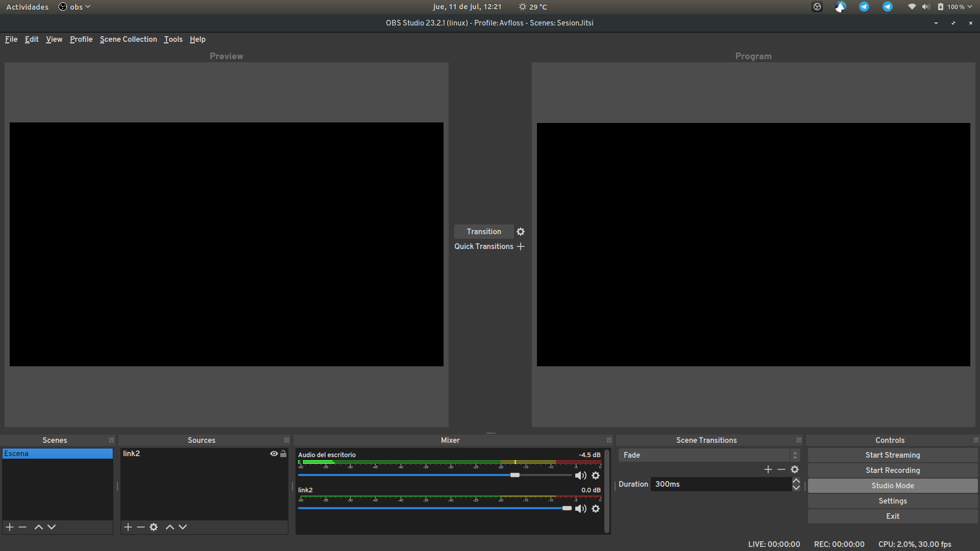Image resolution: width=980 pixels, height=551 pixels.
Task: Click the Start Recording button
Action: point(892,470)
